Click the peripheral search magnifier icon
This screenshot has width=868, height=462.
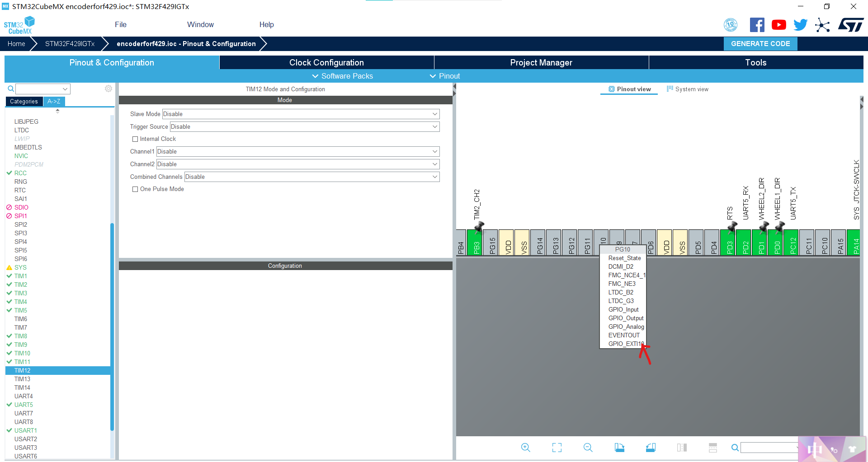click(x=11, y=89)
